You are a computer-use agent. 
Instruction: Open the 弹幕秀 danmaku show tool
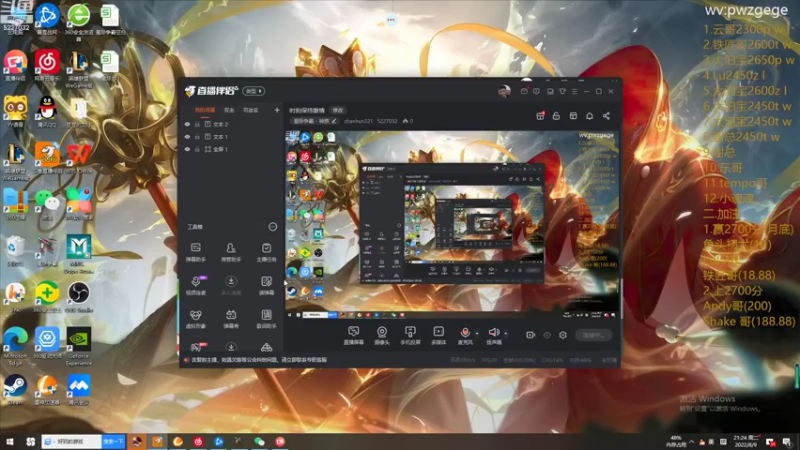[231, 319]
